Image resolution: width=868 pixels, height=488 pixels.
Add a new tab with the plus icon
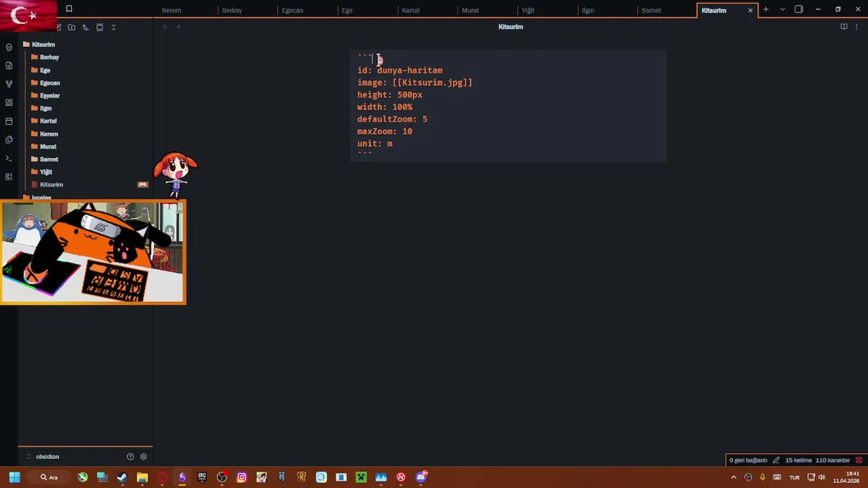click(x=766, y=9)
